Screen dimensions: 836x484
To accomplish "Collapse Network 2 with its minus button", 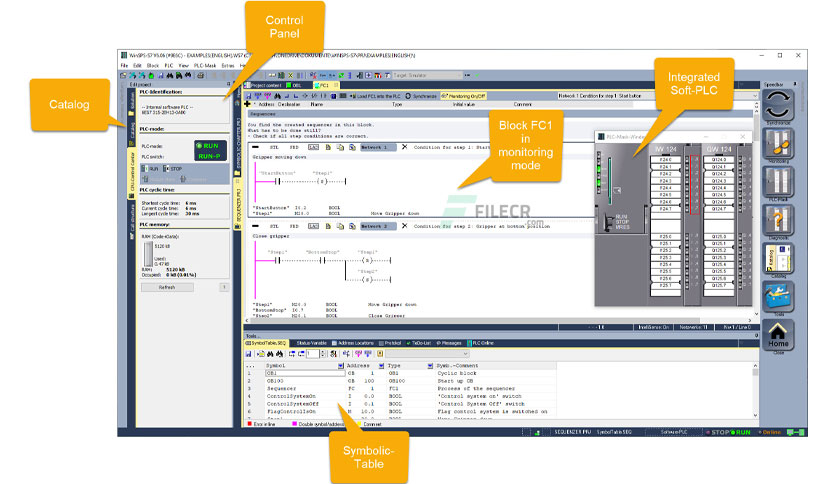I will [x=256, y=226].
